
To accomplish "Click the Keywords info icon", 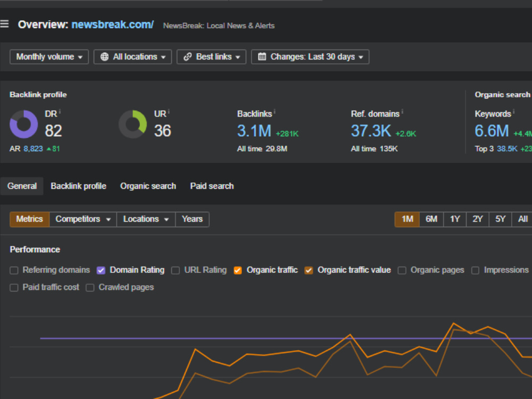I will tap(514, 111).
